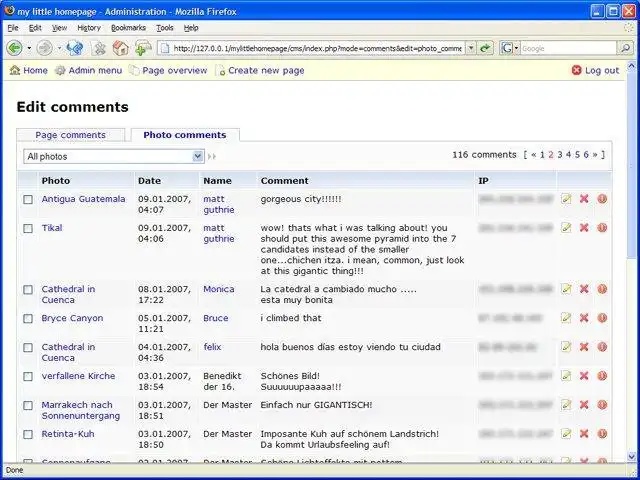The image size is (640, 480).
Task: Click the red report icon in Bryce Canyon row
Action: click(602, 318)
